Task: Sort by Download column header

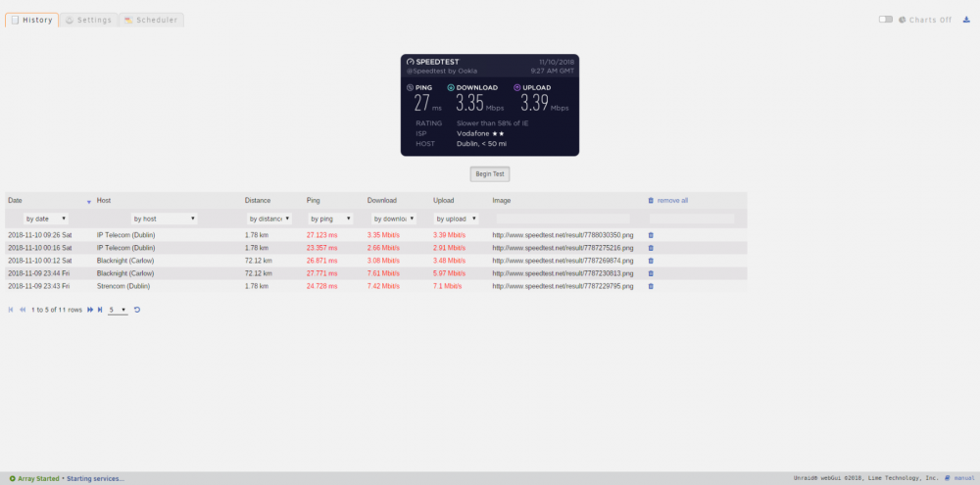Action: click(x=382, y=201)
